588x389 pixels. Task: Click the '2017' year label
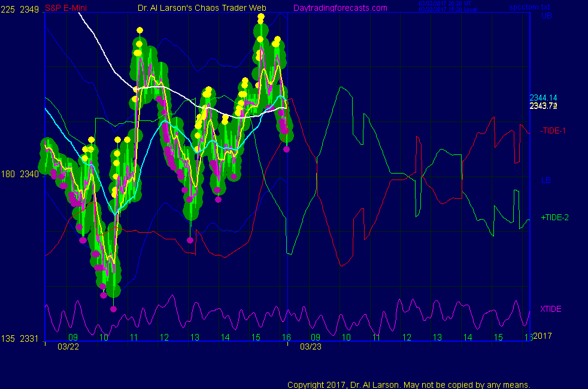(x=542, y=336)
